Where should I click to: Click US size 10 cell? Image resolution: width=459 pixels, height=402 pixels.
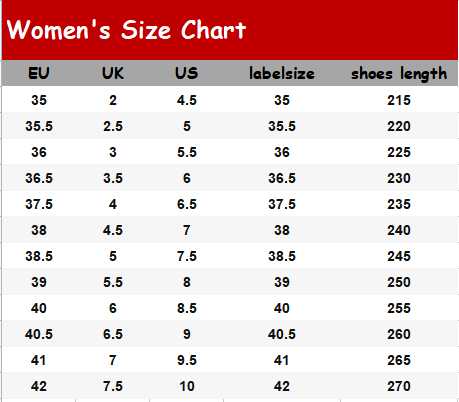[x=187, y=386]
